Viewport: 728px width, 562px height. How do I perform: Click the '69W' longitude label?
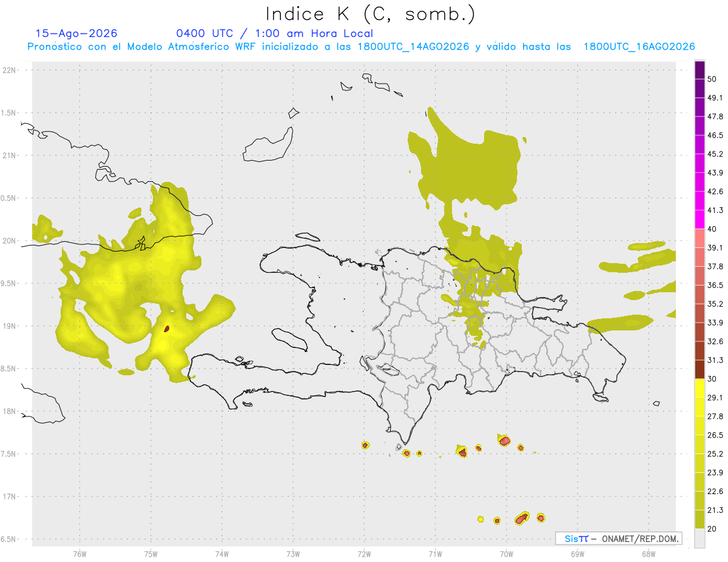[578, 554]
